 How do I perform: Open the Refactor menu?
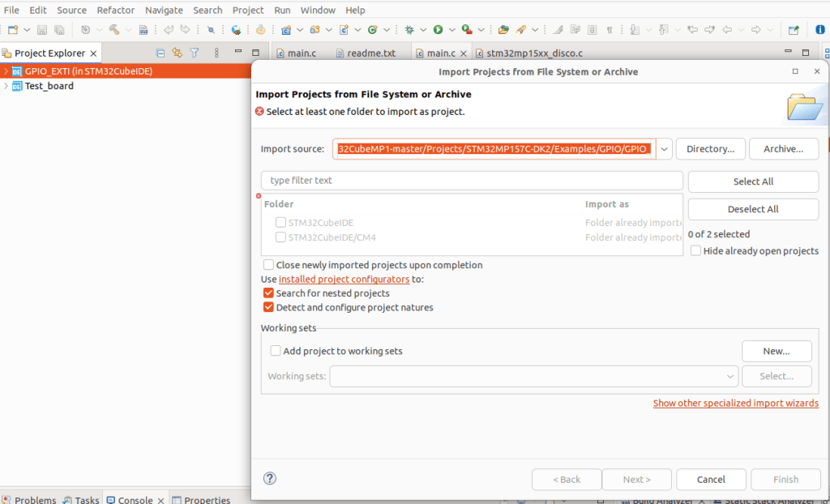(115, 10)
